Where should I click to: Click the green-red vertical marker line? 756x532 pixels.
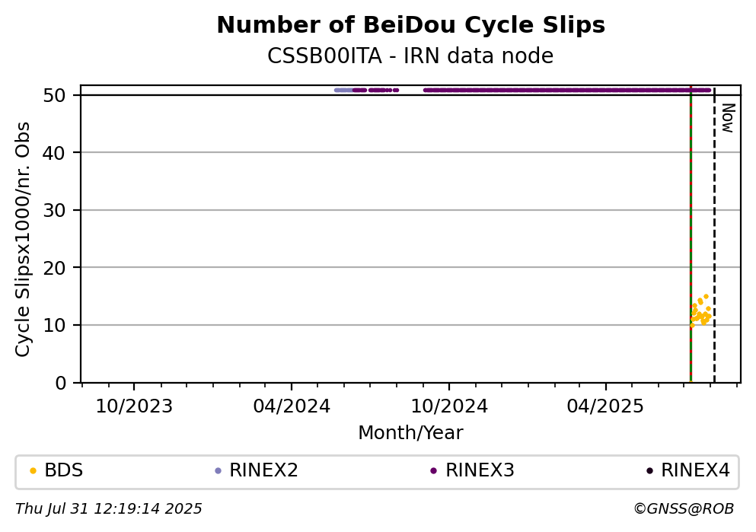691,234
